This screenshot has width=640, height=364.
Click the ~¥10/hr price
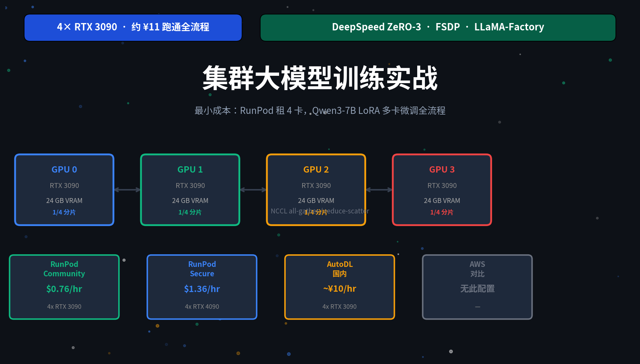pos(340,289)
